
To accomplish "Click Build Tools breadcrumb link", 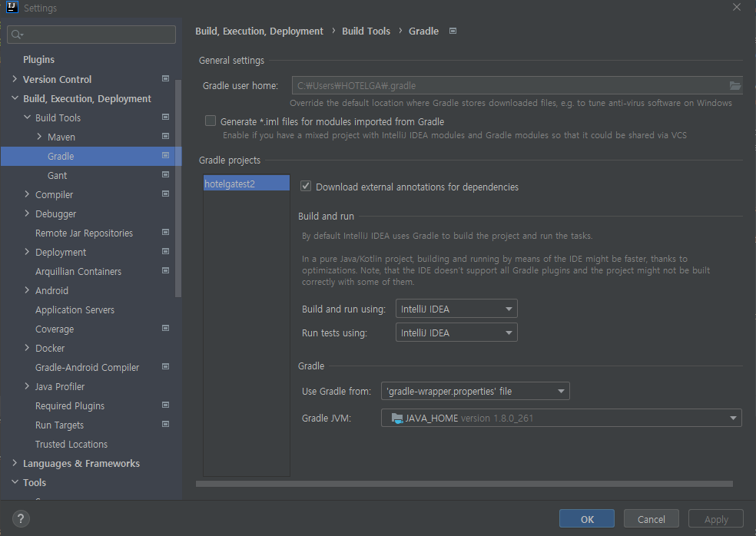I will coord(366,31).
